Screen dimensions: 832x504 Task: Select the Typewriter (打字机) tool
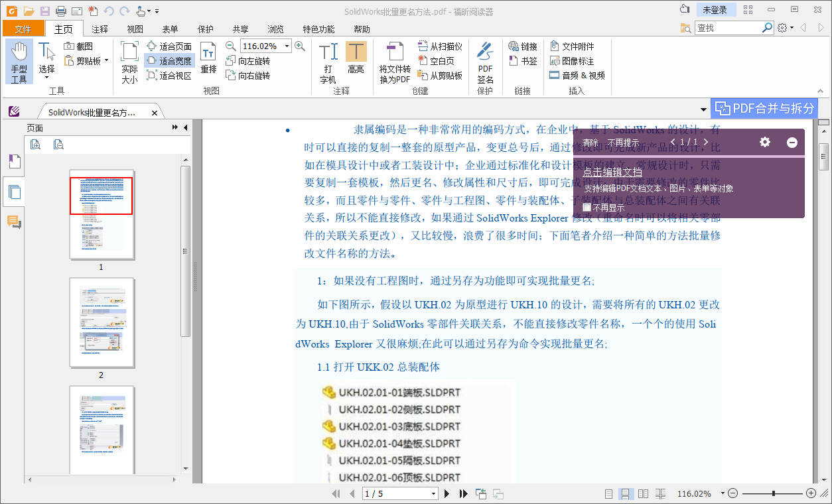[327, 60]
